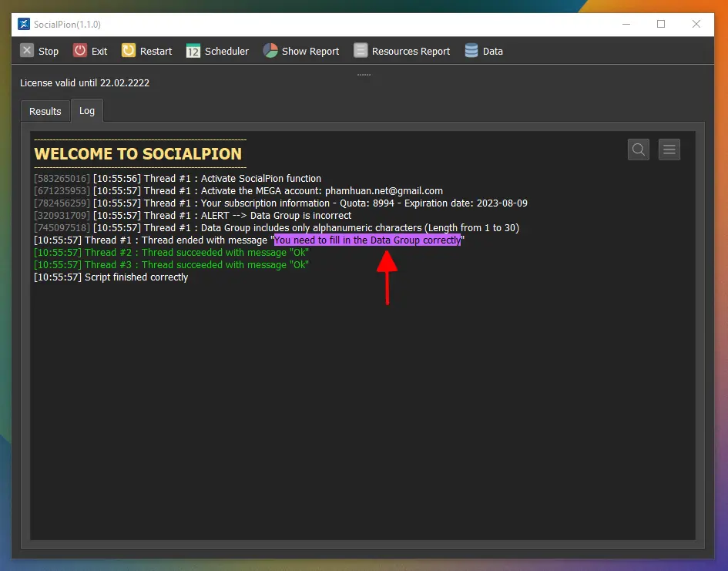
Task: Click the SocialPion app icon in title bar
Action: pos(24,24)
